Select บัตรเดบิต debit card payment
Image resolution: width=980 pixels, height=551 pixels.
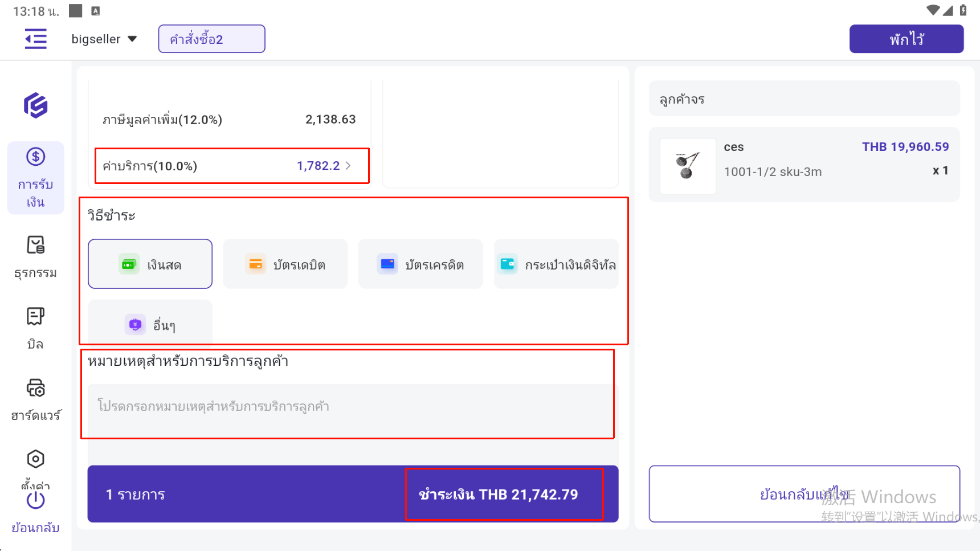click(x=285, y=264)
